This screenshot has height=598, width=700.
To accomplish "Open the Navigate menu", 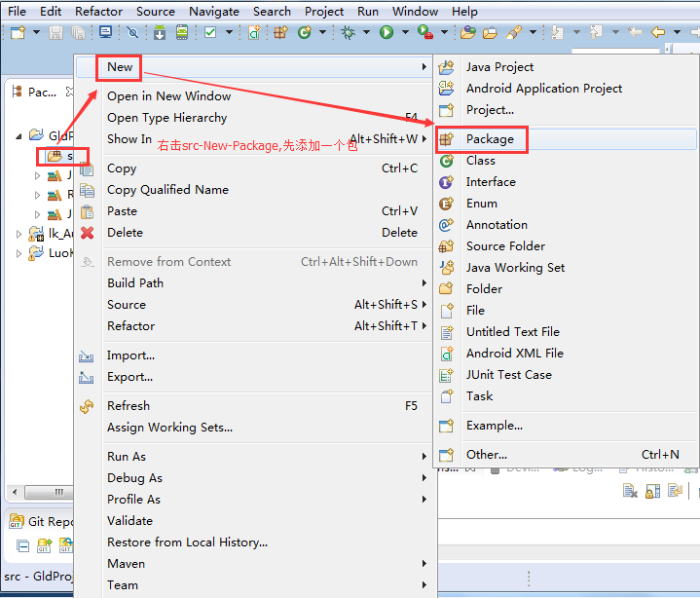I will pyautogui.click(x=214, y=11).
